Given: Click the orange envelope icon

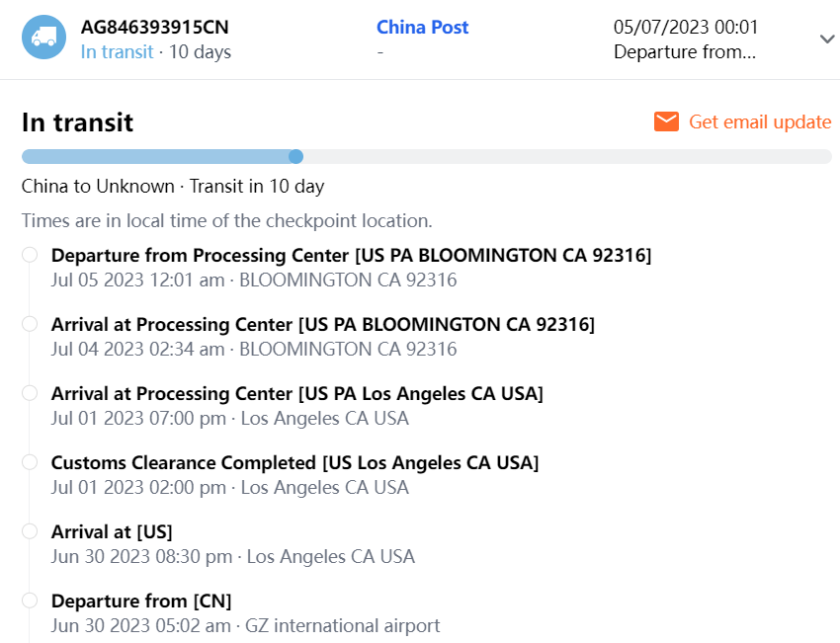Looking at the screenshot, I should [667, 121].
